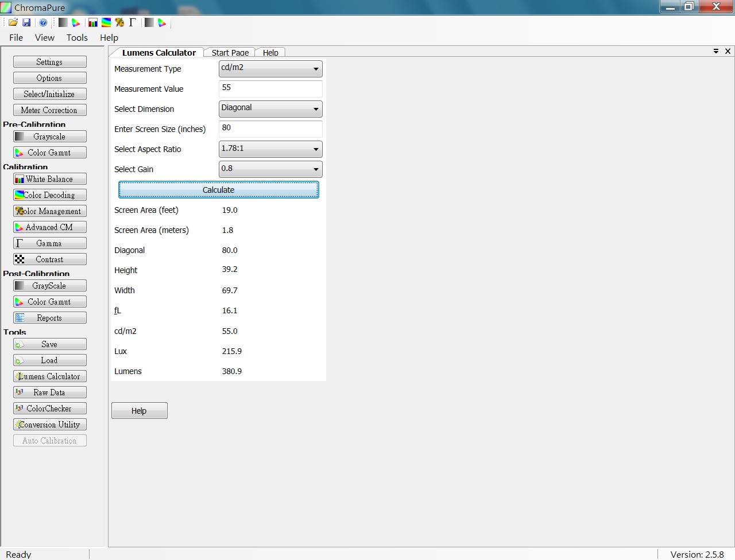Switch to the Lumens Calculator tab
The width and height of the screenshot is (735, 560).
[x=158, y=52]
